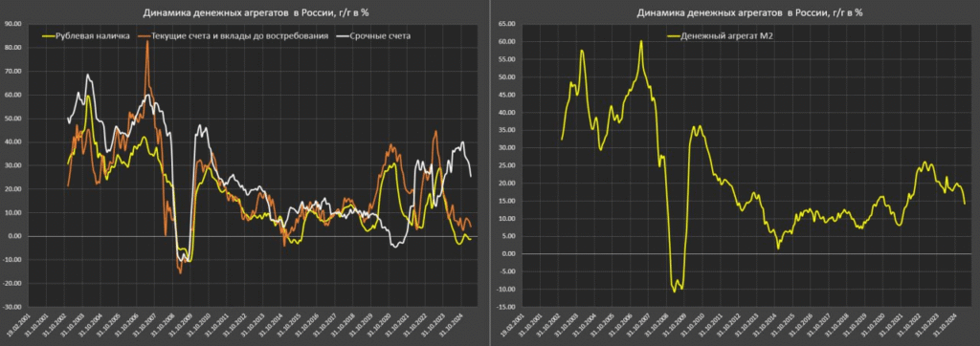This screenshot has height=346, width=980.
Task: Click the M2 line's lowest trough below zero
Action: coord(675,292)
